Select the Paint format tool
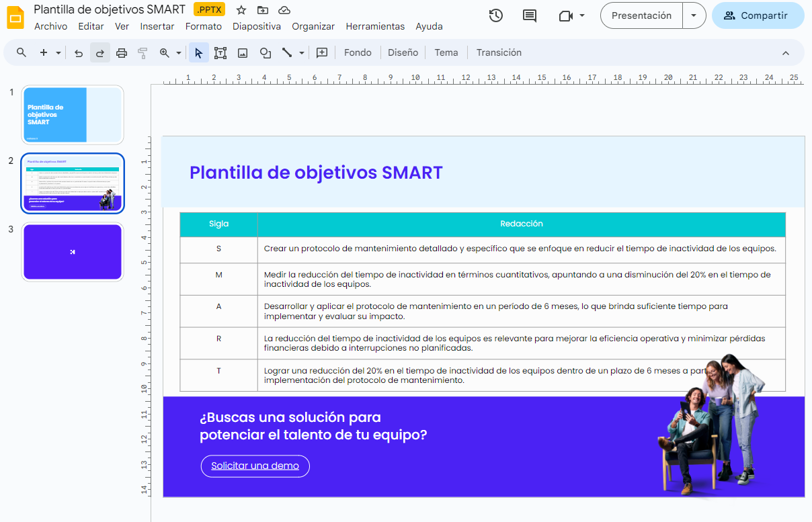 tap(143, 52)
